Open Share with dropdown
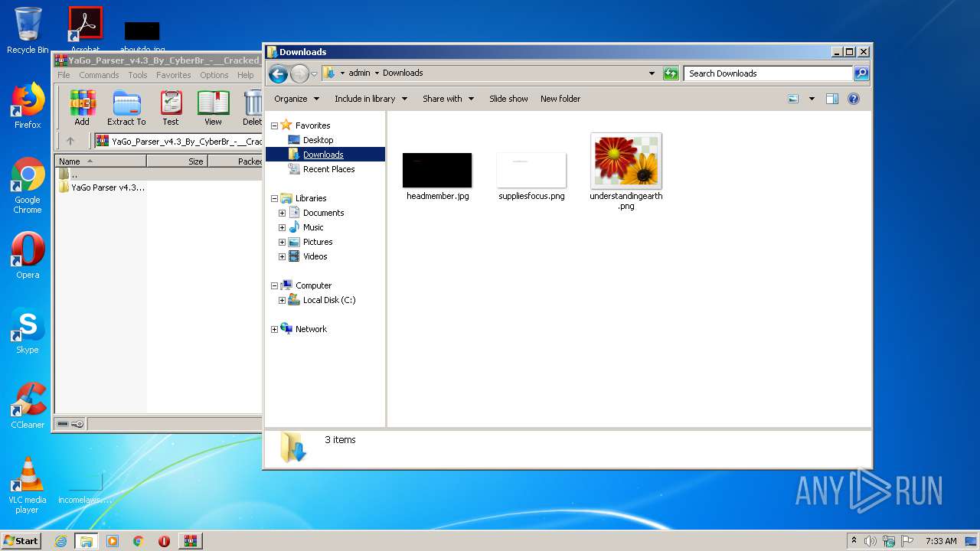 [x=448, y=99]
